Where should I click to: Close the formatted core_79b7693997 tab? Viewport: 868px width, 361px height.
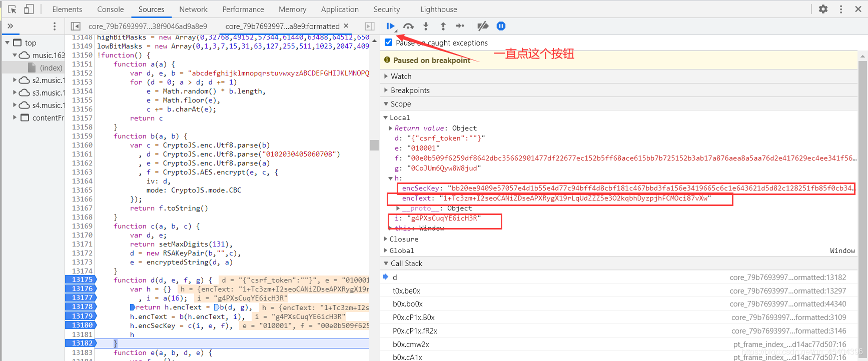(x=346, y=25)
